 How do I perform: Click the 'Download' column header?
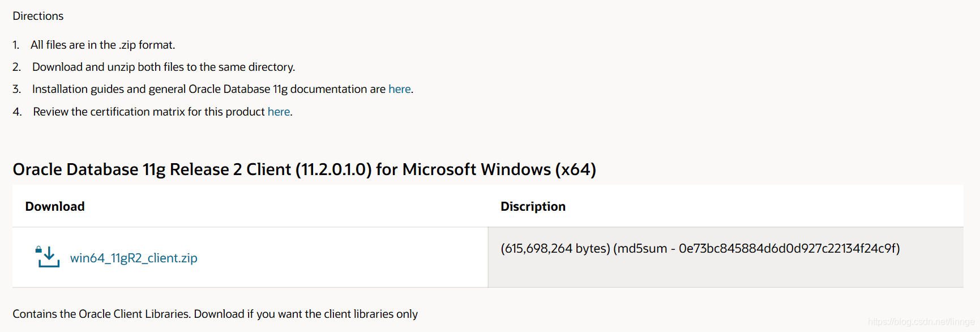pyautogui.click(x=55, y=206)
